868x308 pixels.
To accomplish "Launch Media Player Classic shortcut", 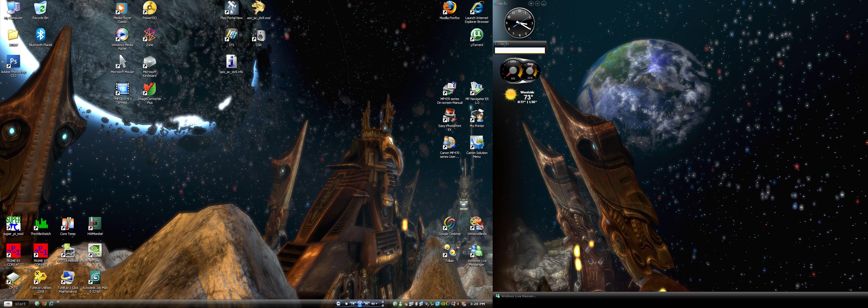I will pos(122,13).
